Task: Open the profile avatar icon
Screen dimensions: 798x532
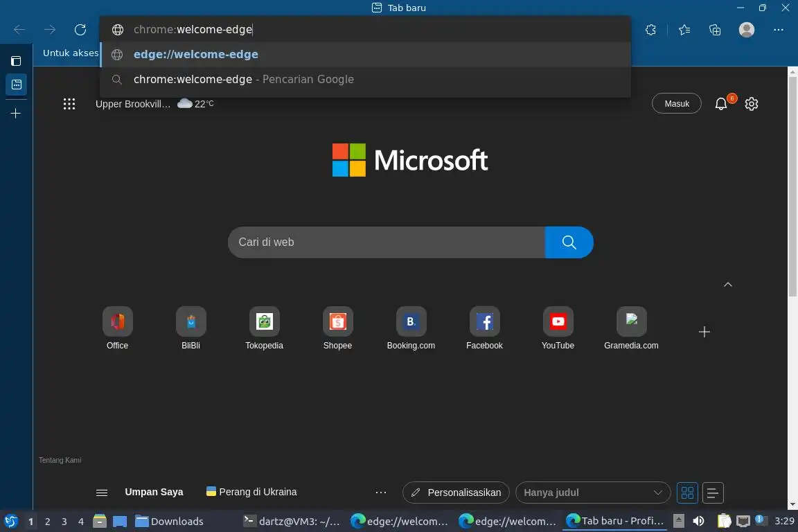Action: 747,30
